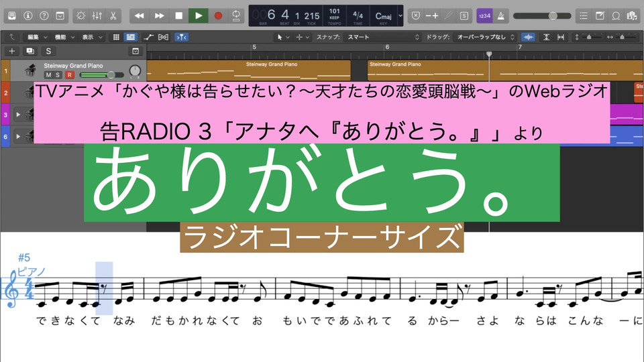Open the List Editors icon

pyautogui.click(x=584, y=15)
